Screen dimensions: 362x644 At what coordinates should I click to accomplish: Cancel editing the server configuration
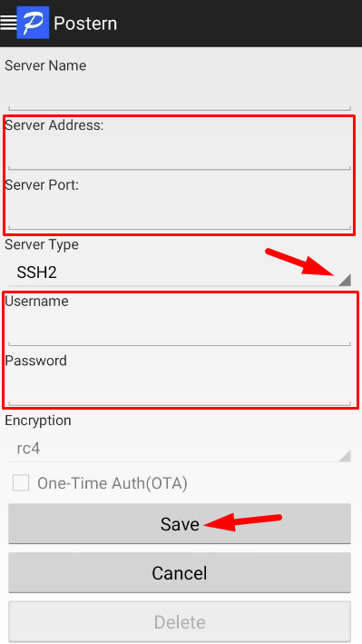180,573
